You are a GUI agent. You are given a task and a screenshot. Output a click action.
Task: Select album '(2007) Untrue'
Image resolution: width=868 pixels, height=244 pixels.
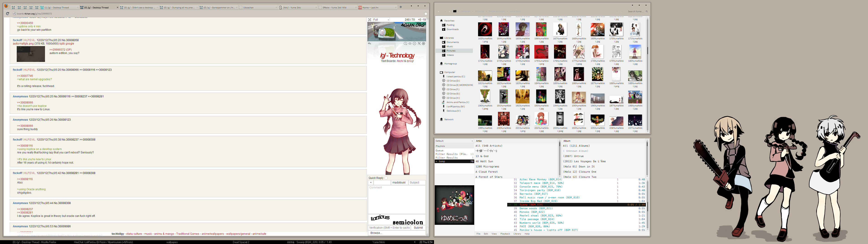point(573,156)
